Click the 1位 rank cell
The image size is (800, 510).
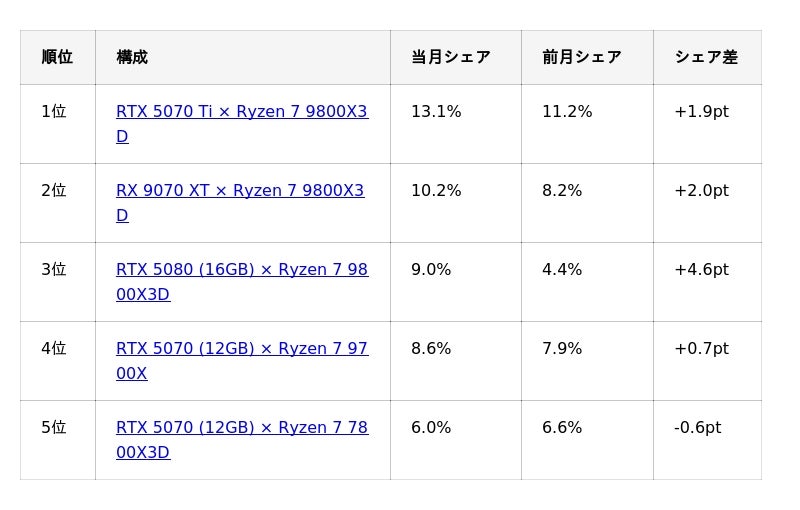coord(58,124)
